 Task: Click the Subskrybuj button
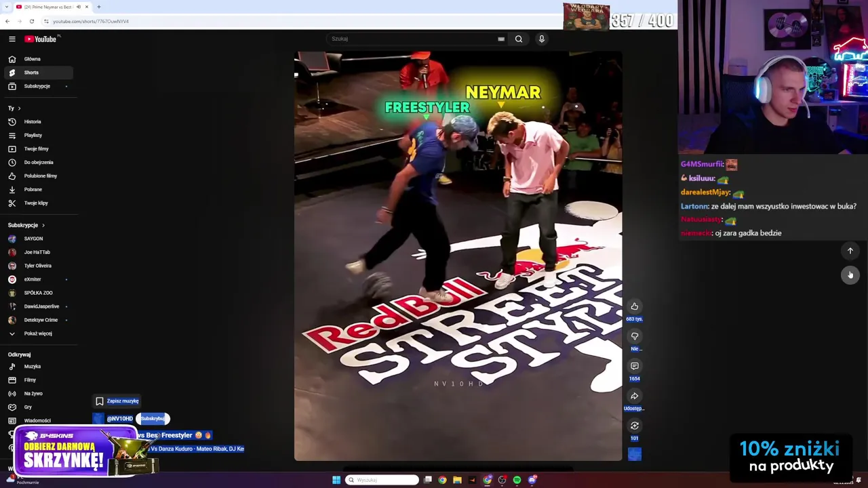153,419
